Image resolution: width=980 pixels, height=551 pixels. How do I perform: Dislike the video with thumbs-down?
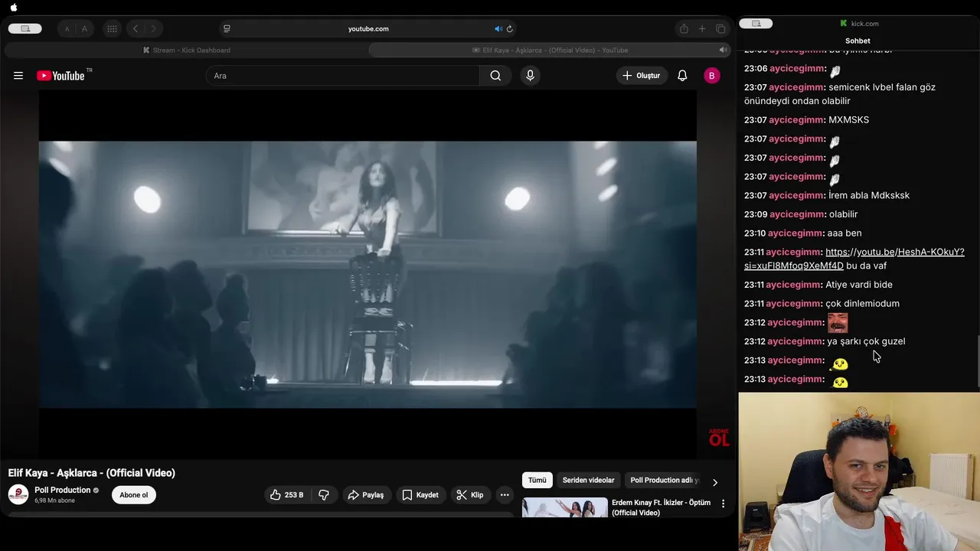tap(324, 495)
